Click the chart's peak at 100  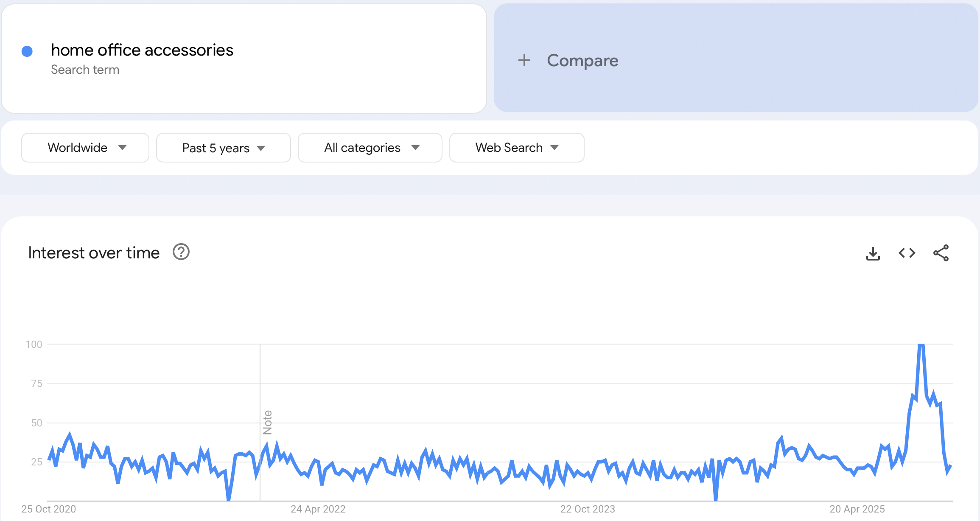click(x=921, y=345)
